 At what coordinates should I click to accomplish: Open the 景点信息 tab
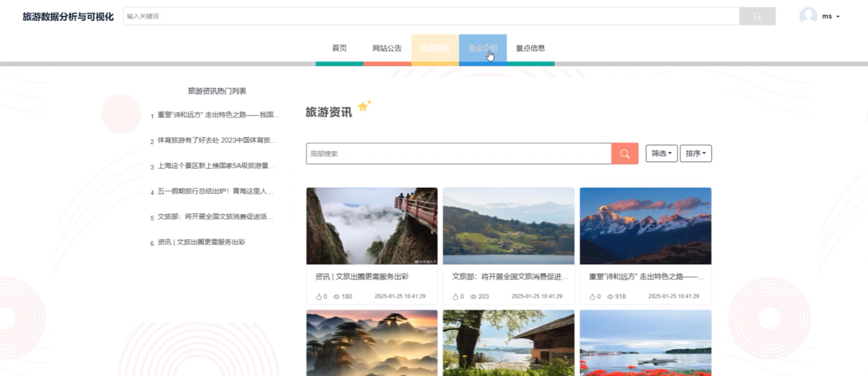[530, 48]
